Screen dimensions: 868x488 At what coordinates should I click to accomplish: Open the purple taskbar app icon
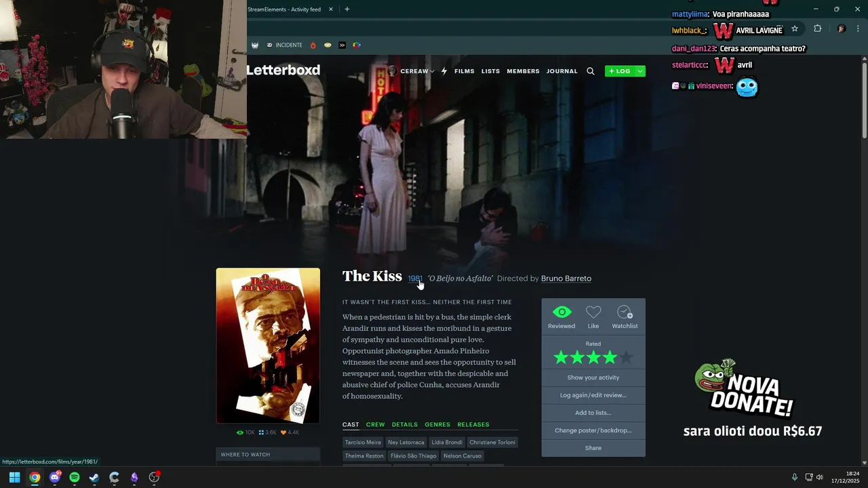coord(134,477)
